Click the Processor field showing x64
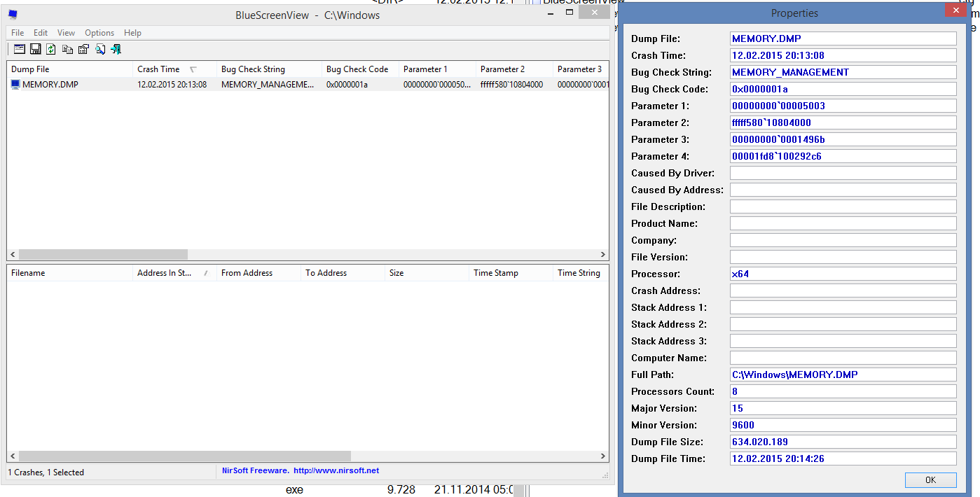 pyautogui.click(x=843, y=274)
